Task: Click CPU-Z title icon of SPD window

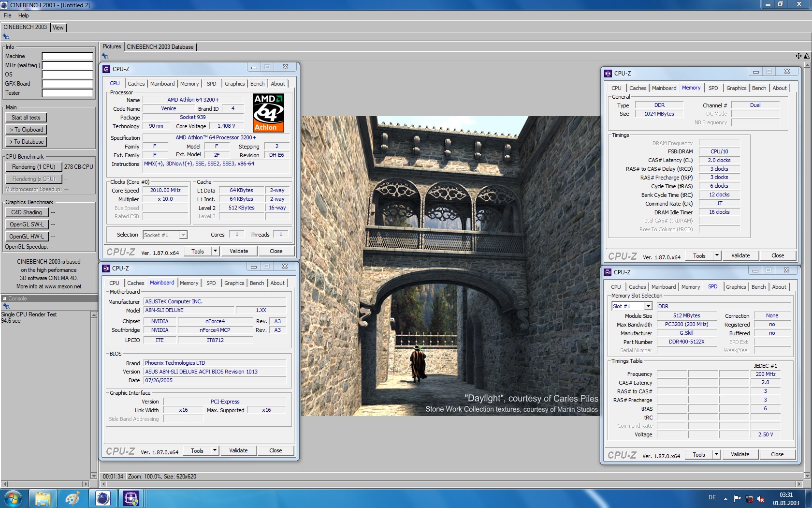Action: click(608, 272)
